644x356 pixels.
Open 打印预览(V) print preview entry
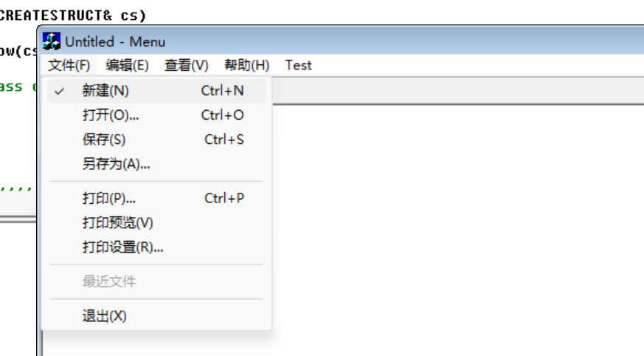pyautogui.click(x=156, y=223)
